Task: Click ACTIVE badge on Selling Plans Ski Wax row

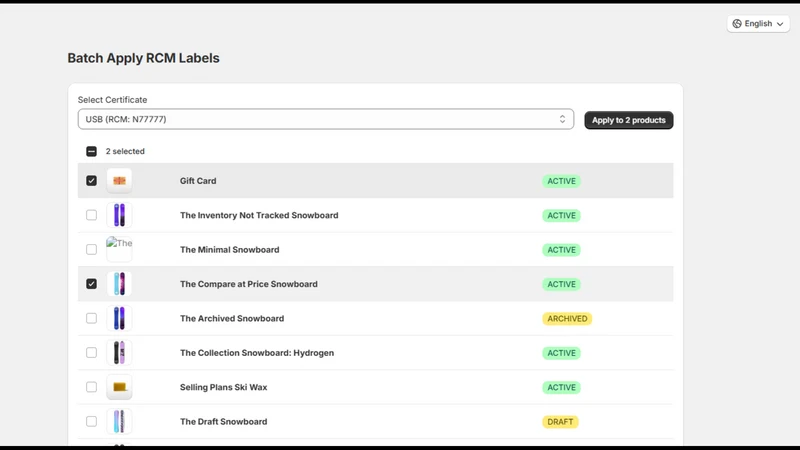Action: click(x=561, y=387)
